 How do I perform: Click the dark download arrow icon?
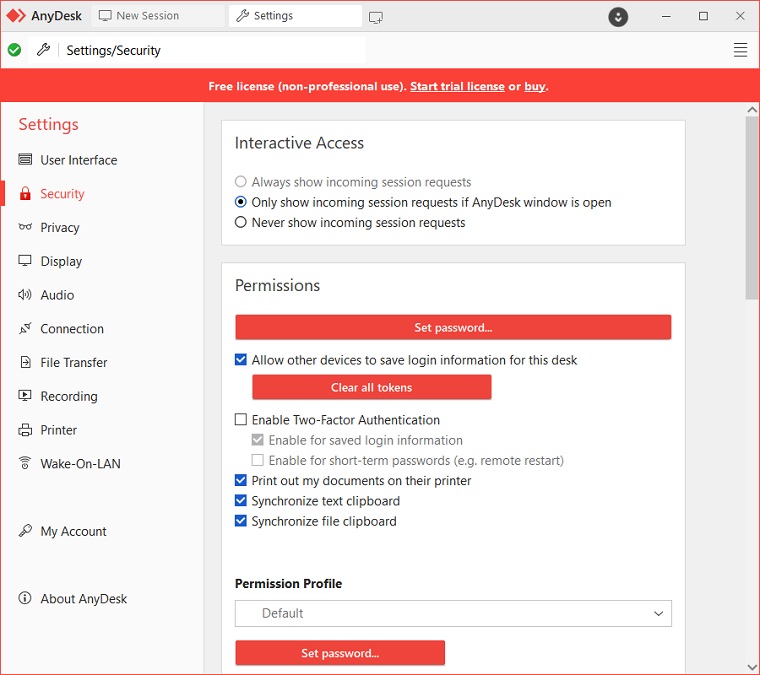pos(618,17)
